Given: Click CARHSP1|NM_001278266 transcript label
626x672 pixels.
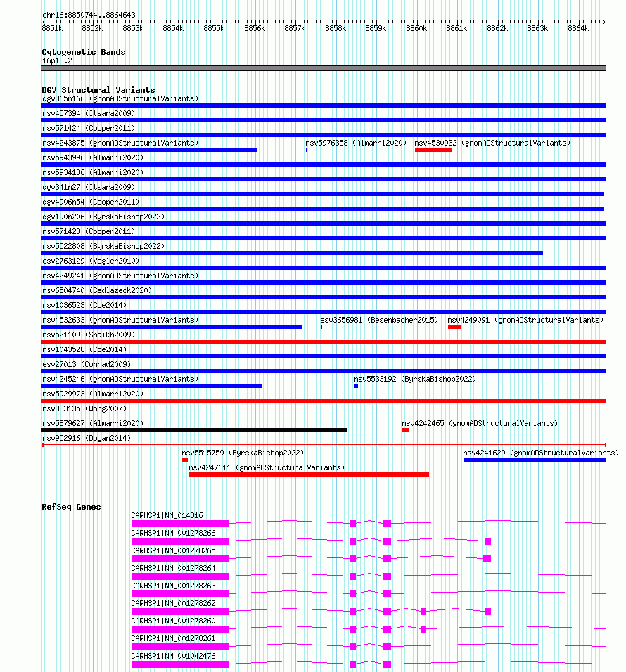Looking at the screenshot, I should [x=173, y=533].
